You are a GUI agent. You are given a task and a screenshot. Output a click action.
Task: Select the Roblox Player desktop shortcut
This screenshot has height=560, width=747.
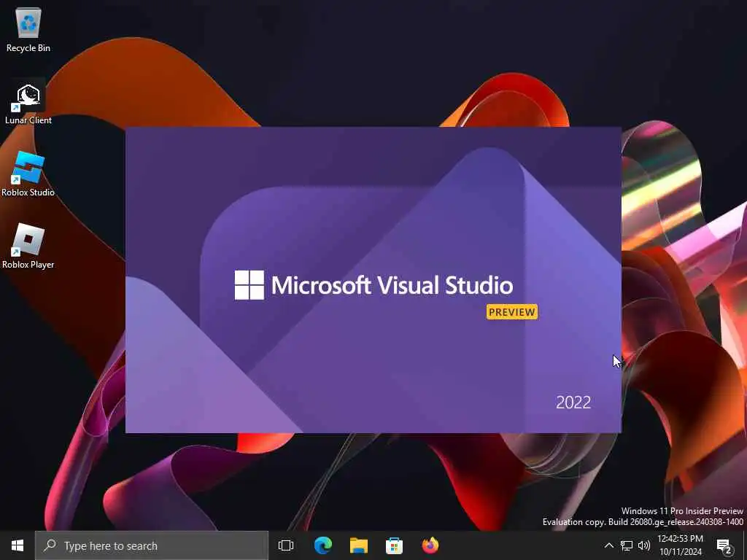[x=28, y=246]
